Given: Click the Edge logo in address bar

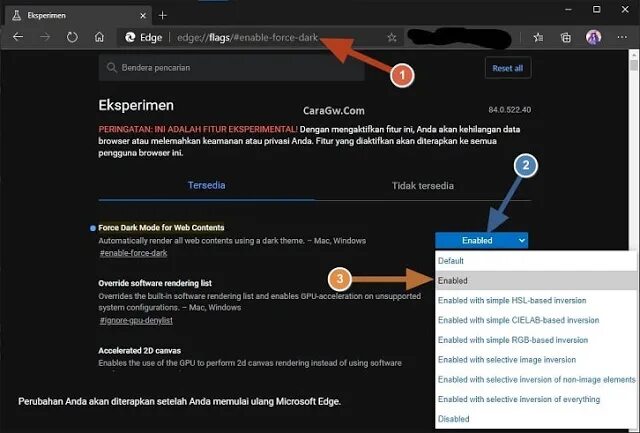Looking at the screenshot, I should coord(130,38).
